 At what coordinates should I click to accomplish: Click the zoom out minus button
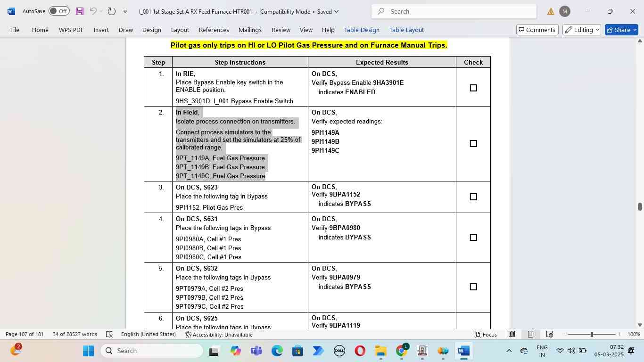(x=563, y=334)
